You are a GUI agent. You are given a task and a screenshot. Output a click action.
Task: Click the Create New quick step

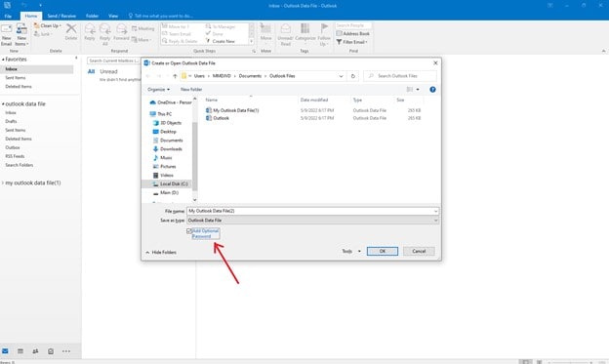pos(221,41)
